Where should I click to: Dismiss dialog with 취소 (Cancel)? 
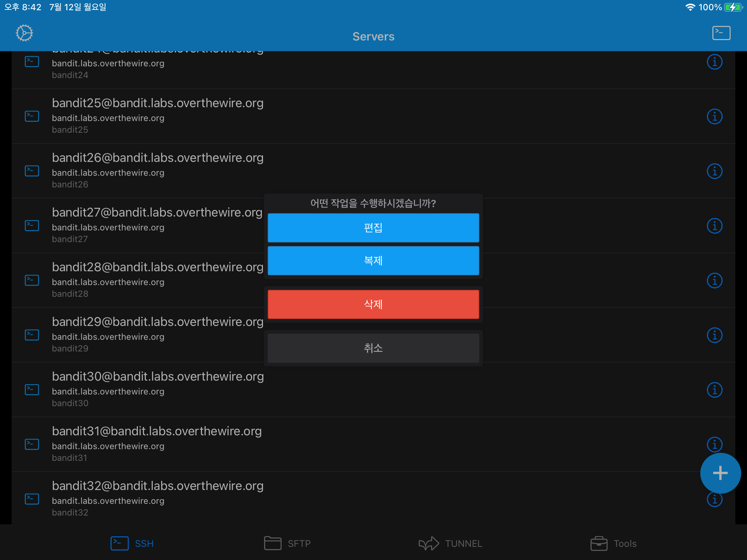373,348
